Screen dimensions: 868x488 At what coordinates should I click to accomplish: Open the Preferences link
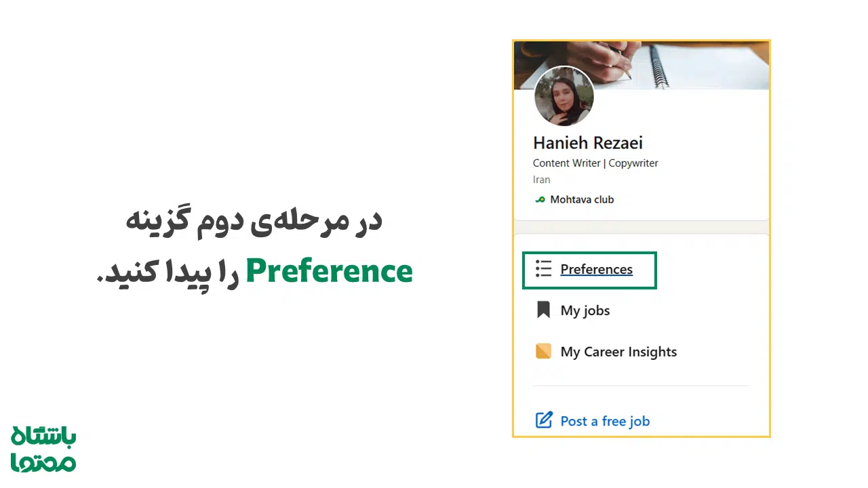point(596,269)
